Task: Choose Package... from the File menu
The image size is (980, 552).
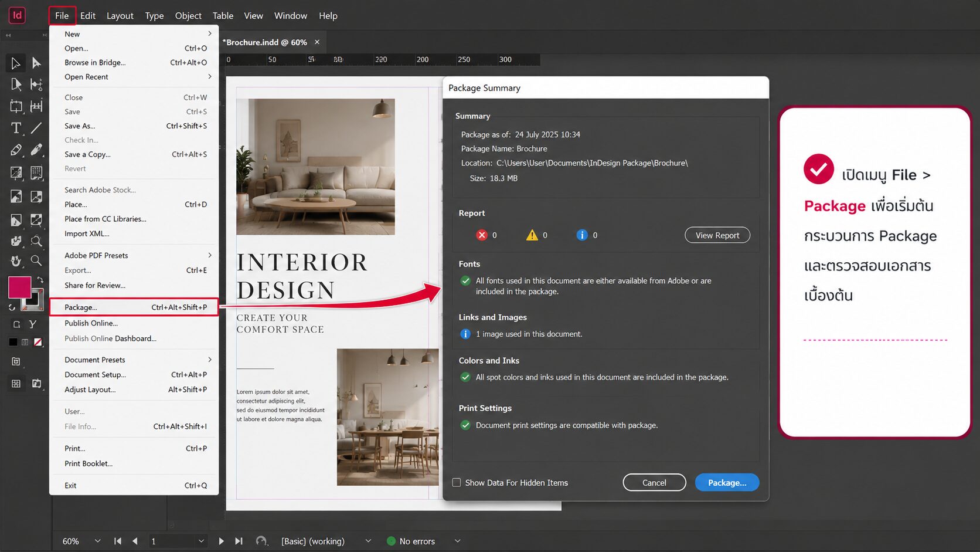Action: (x=134, y=307)
